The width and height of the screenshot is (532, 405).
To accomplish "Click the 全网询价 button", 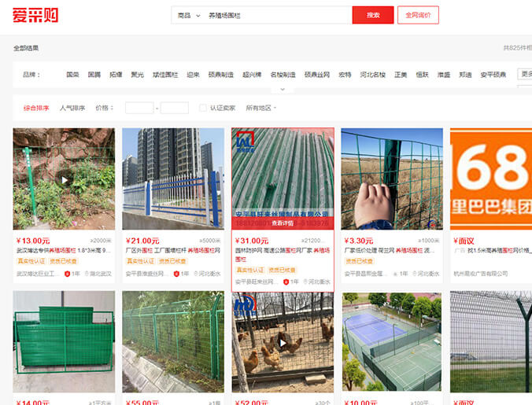I will (418, 15).
